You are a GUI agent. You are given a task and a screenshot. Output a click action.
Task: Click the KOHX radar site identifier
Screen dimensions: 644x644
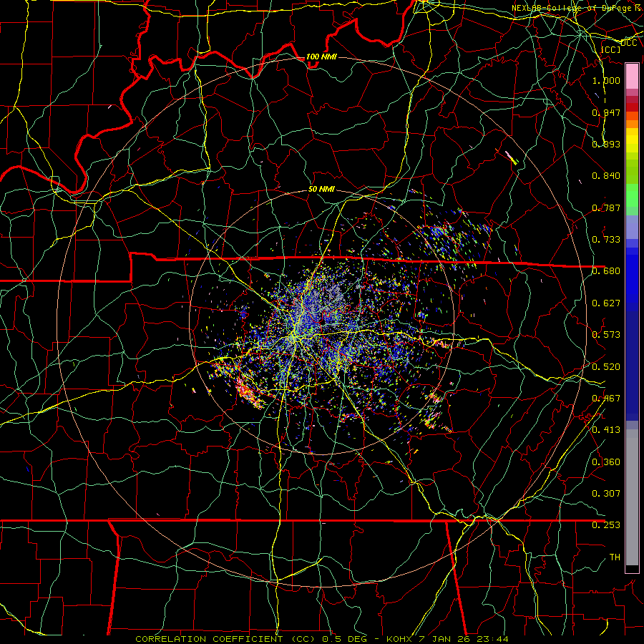click(401, 639)
